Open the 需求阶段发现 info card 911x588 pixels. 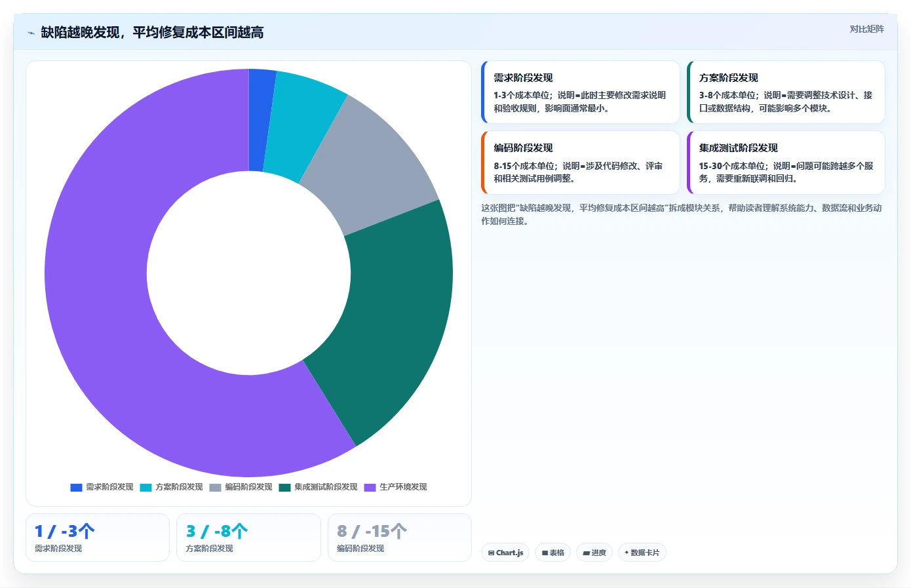[x=581, y=92]
